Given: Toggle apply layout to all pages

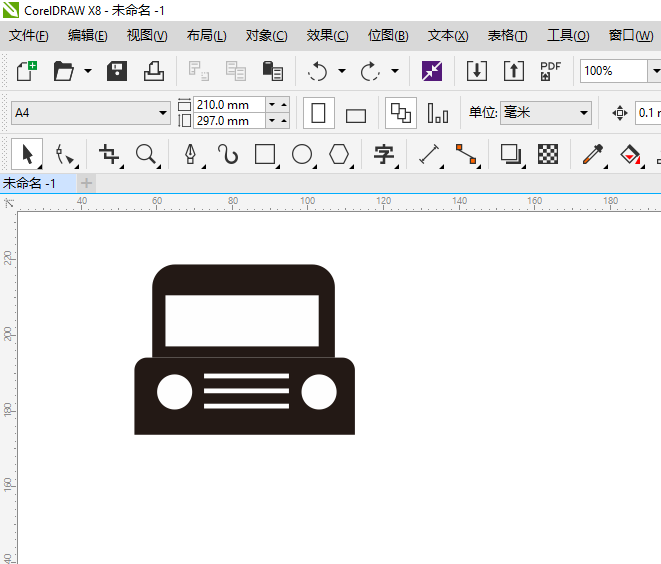Looking at the screenshot, I should (x=401, y=113).
